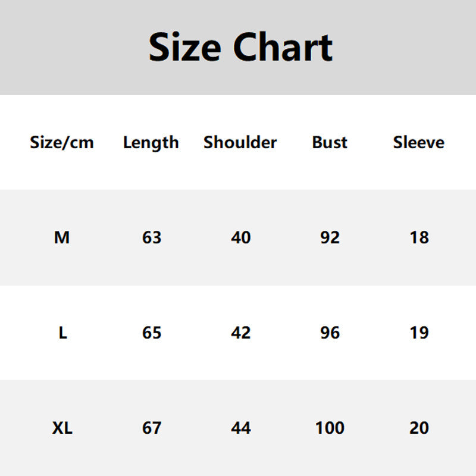Image resolution: width=476 pixels, height=476 pixels.
Task: Select the Shoulder column header
Action: [240, 143]
